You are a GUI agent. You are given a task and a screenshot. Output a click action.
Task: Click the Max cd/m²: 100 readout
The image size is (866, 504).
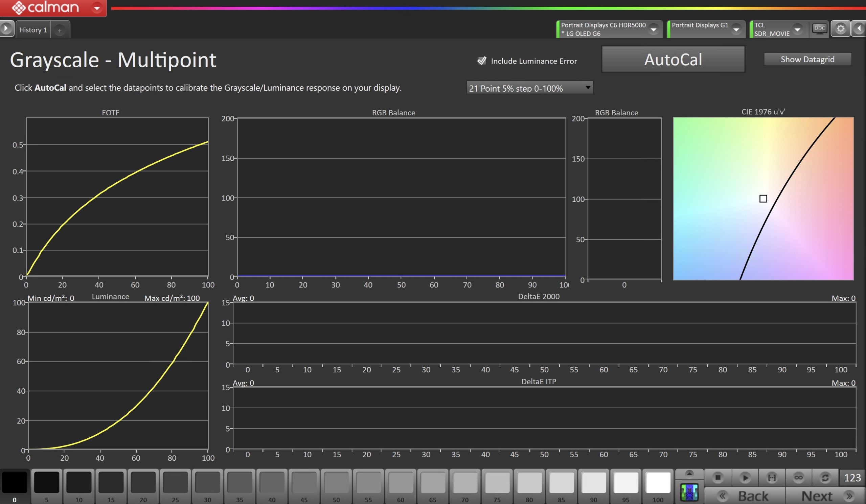(172, 298)
